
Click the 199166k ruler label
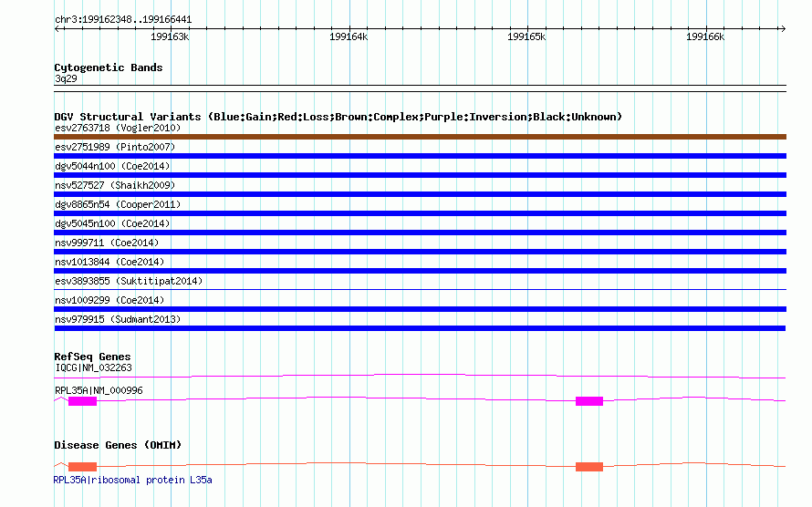point(705,36)
